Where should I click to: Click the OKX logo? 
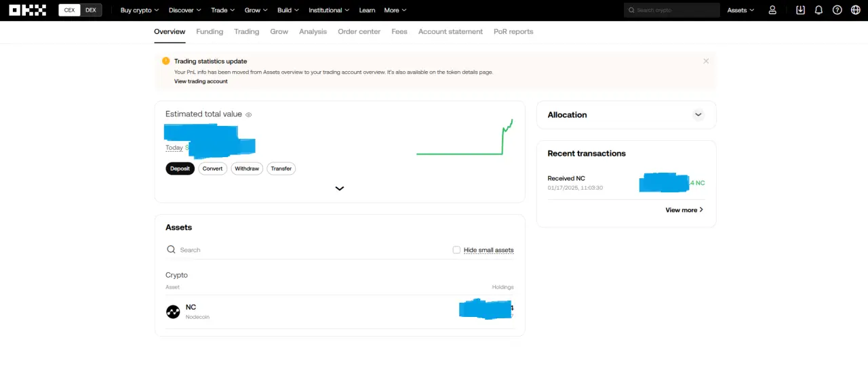[28, 10]
